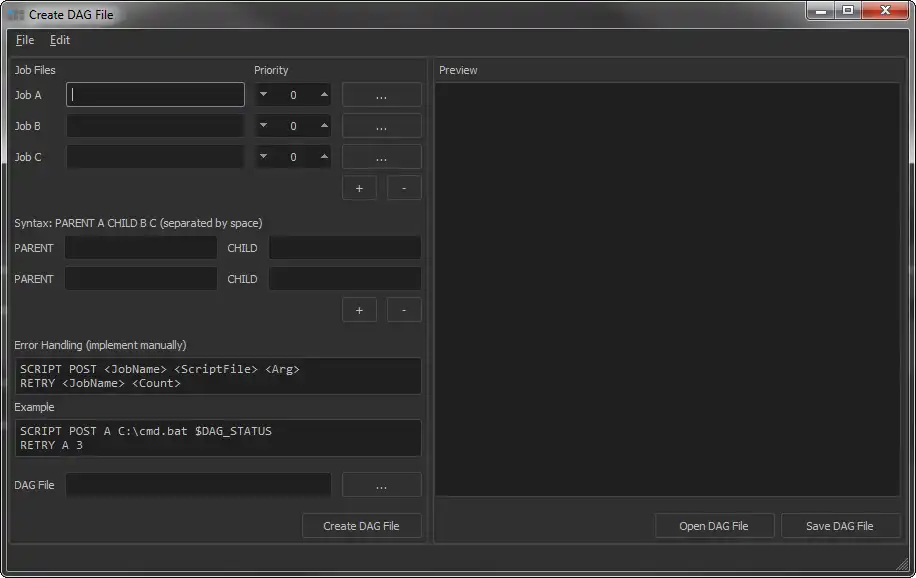
Task: Focus the Job A file path field
Action: point(155,95)
